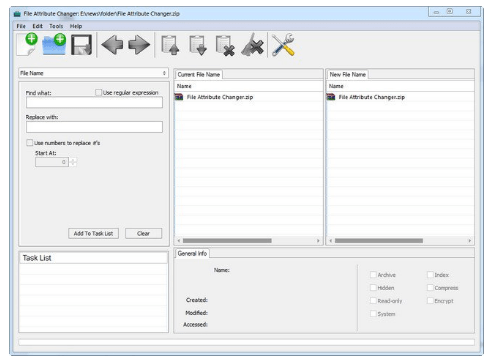The width and height of the screenshot is (492, 363).
Task: Open the Edit menu
Action: click(x=37, y=26)
